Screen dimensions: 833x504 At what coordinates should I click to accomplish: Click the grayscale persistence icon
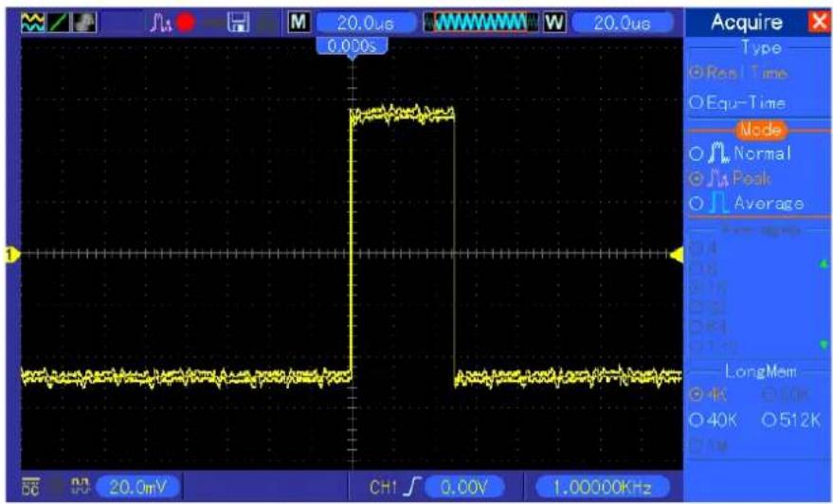pyautogui.click(x=84, y=23)
